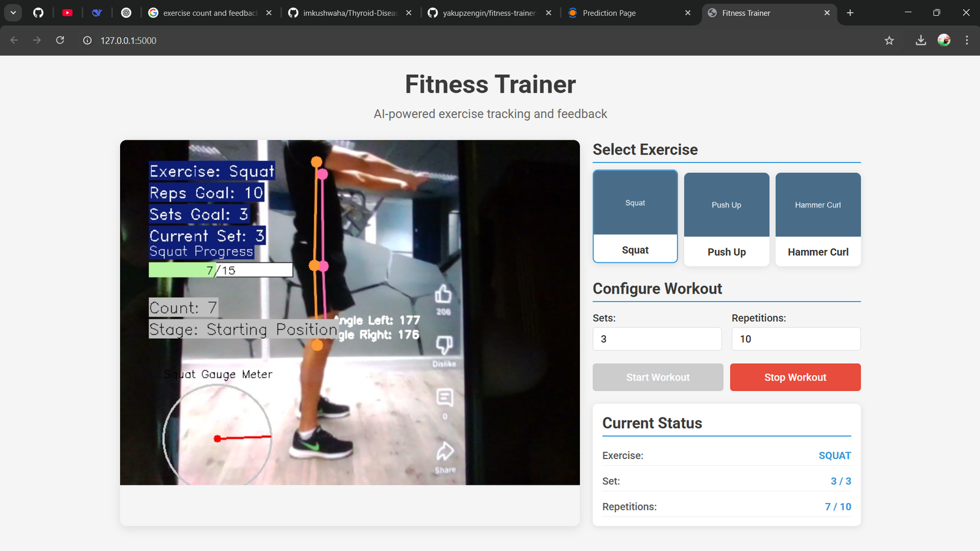Select the Push Up exercise card
Screen dimensions: 980x551
(x=726, y=219)
